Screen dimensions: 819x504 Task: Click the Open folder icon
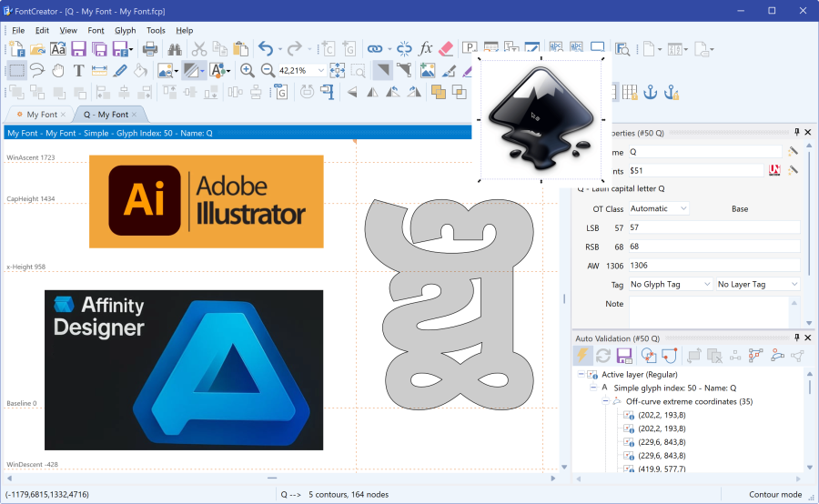(37, 49)
